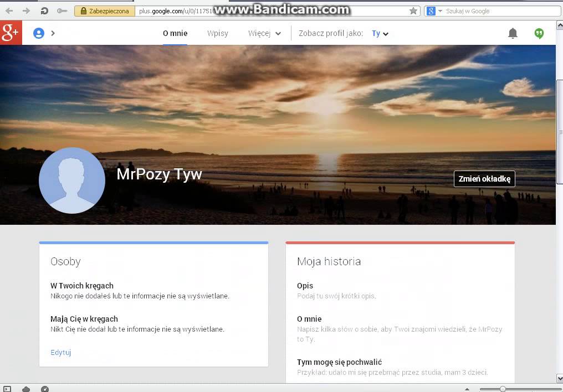
Task: Click the turbo speedometer icon in status bar
Action: tap(45, 389)
